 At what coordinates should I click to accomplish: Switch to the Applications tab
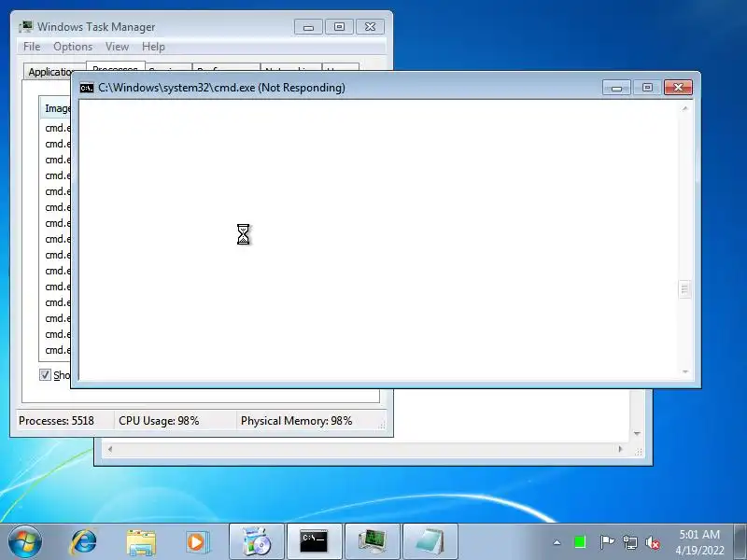[49, 72]
